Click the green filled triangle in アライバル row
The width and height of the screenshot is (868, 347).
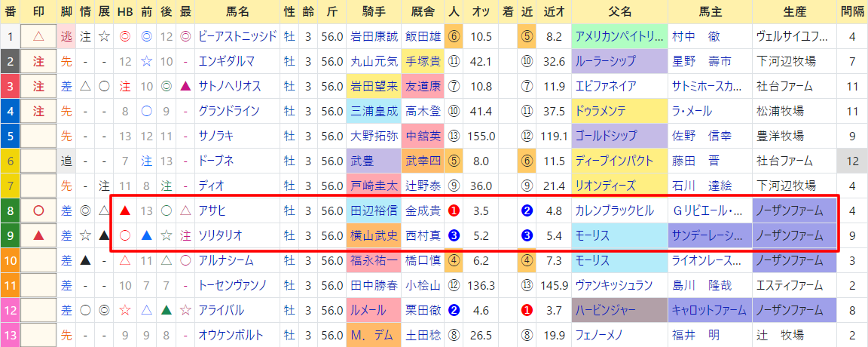(x=166, y=310)
